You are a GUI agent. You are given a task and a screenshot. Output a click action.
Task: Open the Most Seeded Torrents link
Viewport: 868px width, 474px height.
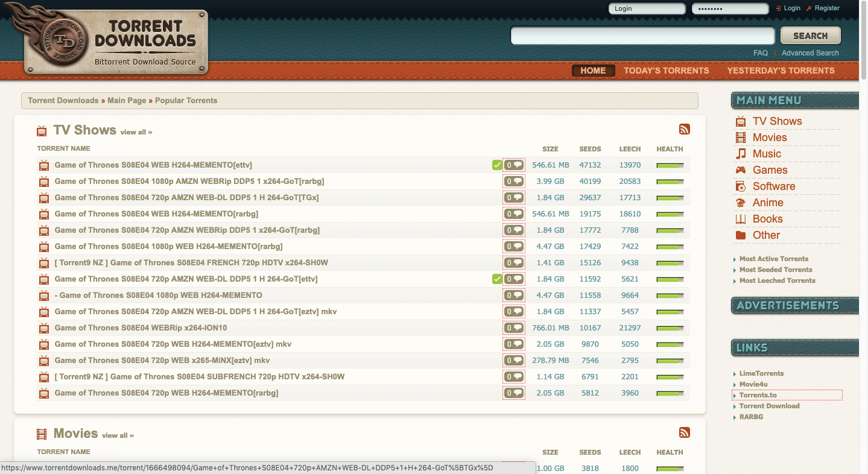coord(776,270)
